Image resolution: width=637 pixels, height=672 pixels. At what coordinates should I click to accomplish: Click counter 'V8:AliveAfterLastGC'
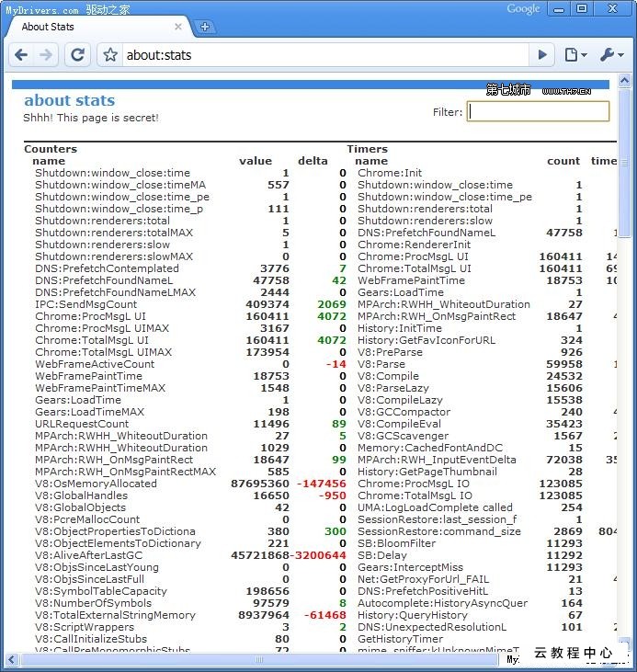coord(89,555)
